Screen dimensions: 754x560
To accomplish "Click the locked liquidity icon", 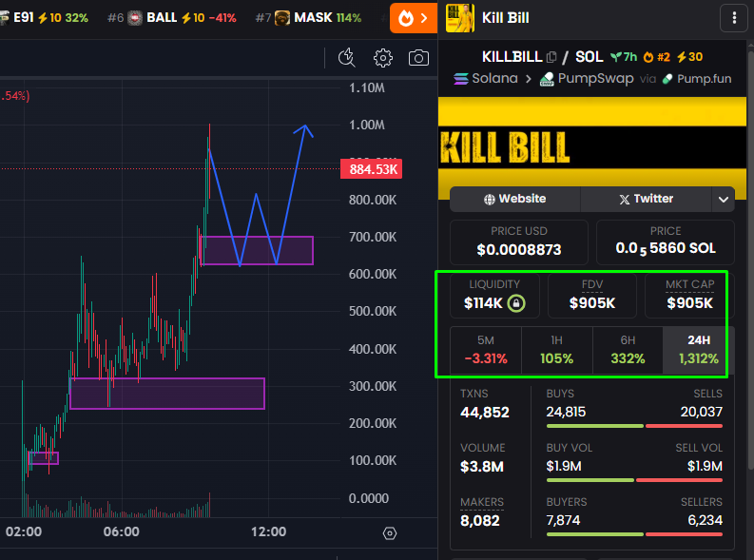I will point(516,303).
